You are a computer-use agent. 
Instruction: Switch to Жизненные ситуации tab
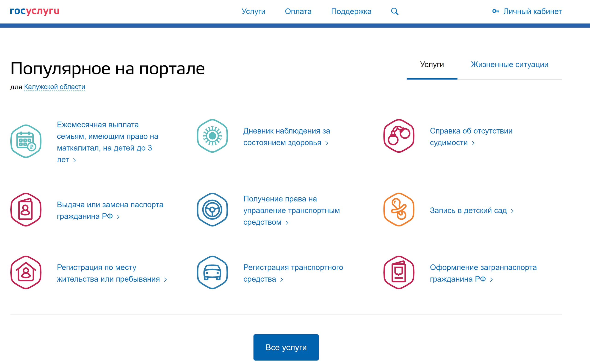[x=509, y=64]
